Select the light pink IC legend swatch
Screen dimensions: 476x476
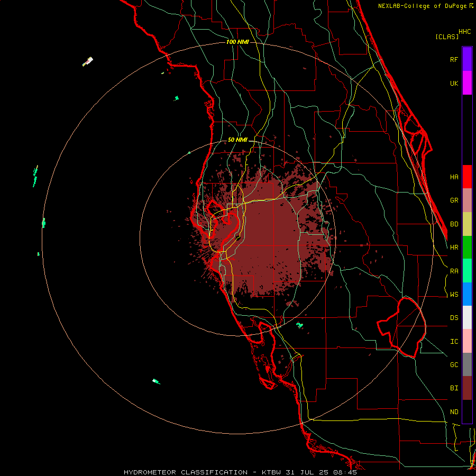click(467, 341)
